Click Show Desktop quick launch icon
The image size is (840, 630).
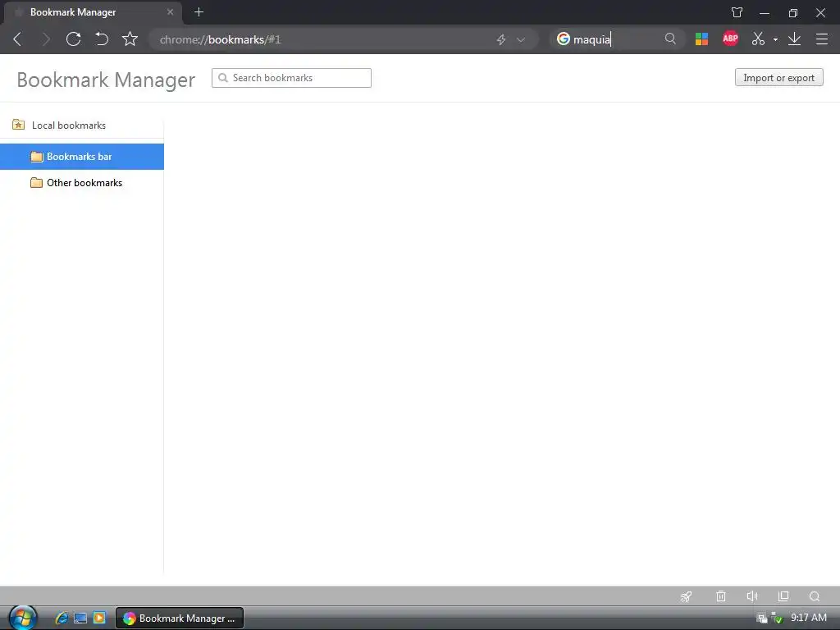coord(80,619)
